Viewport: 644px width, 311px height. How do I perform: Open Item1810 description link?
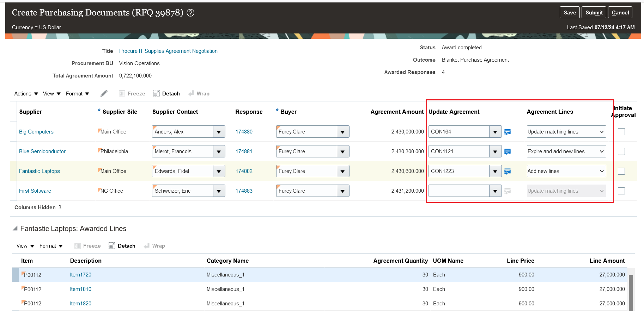pos(81,289)
